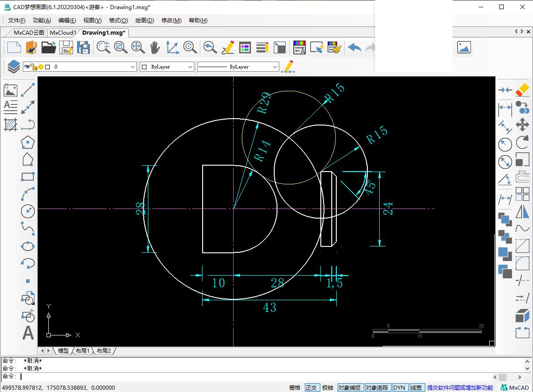Click the Pan hand tool
Viewport: 533px width, 392px height.
tap(155, 47)
